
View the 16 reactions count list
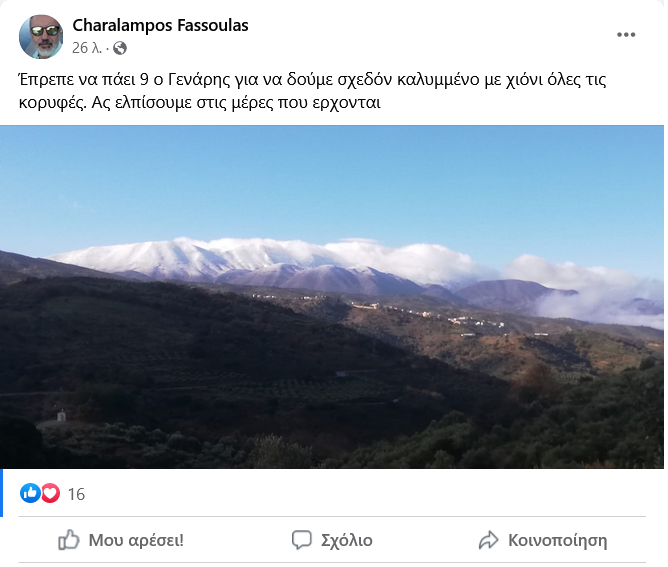76,494
